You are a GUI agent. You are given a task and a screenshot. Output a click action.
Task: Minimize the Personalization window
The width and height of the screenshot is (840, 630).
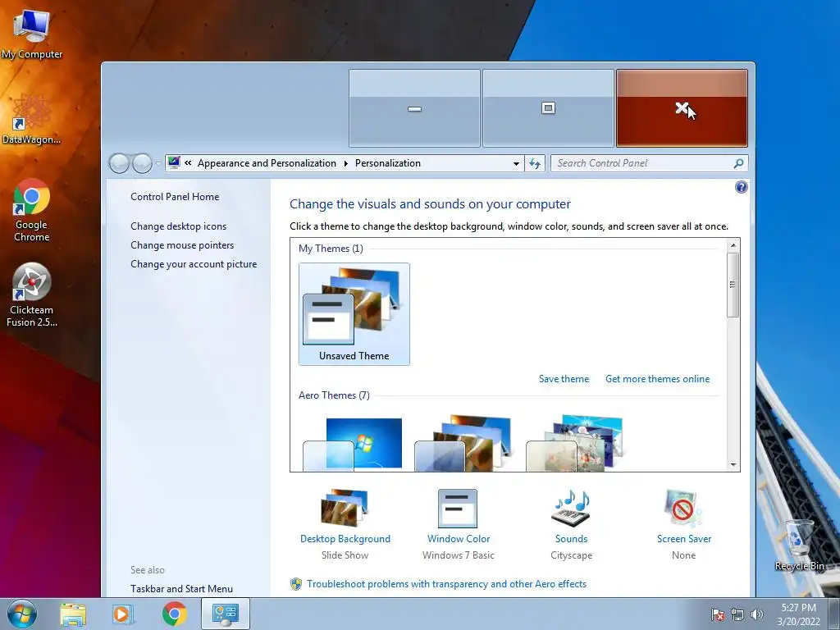coord(414,108)
